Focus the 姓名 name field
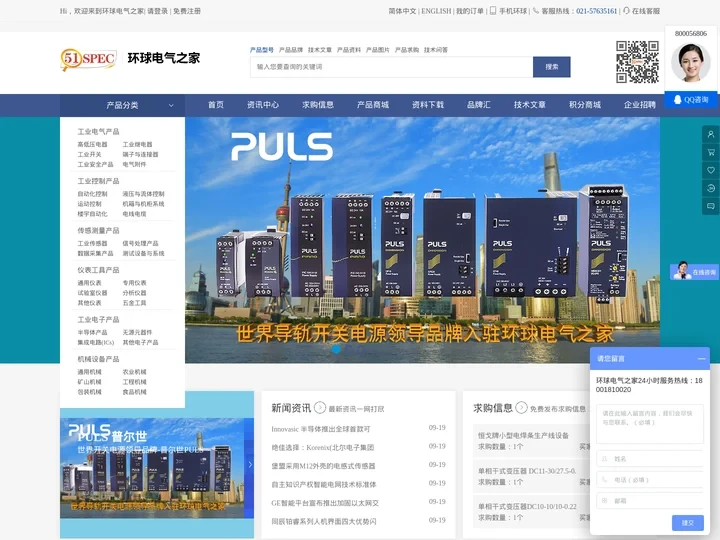Image resolution: width=720 pixels, height=540 pixels. pos(649,459)
